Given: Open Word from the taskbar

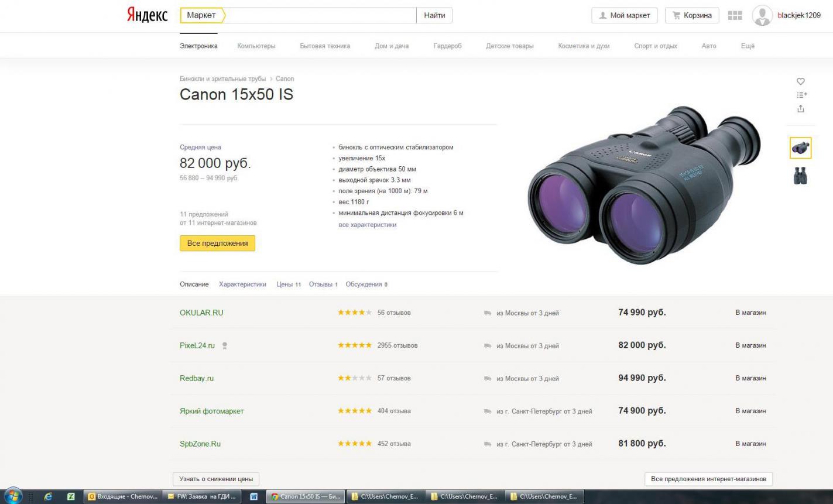Looking at the screenshot, I should coord(253,496).
